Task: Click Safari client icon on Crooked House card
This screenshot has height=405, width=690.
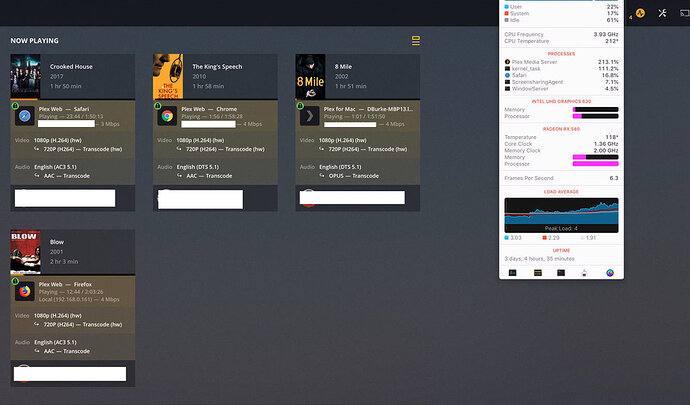Action: coord(25,116)
